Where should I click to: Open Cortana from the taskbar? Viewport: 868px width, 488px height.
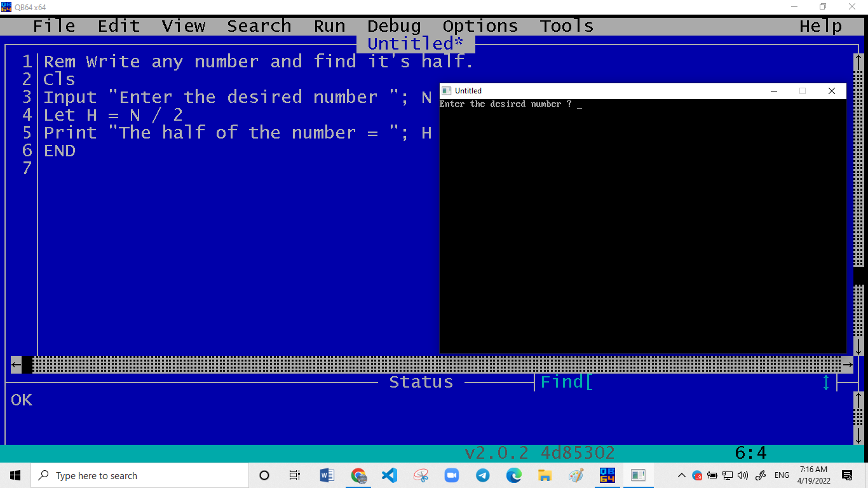click(x=264, y=475)
